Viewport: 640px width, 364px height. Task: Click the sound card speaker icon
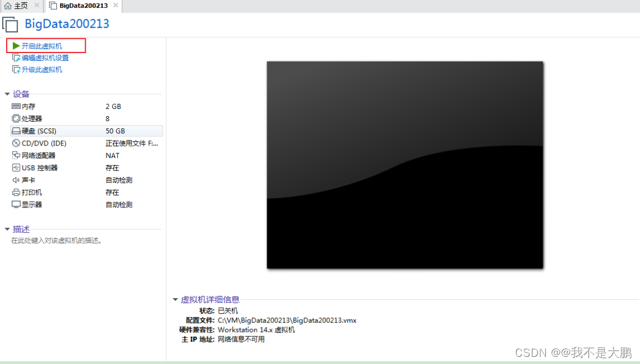pos(16,180)
